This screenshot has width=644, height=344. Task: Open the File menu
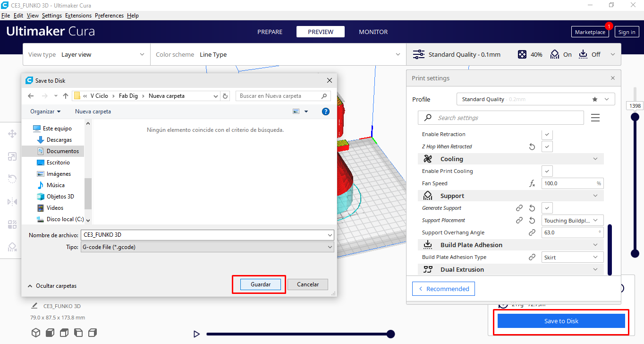click(6, 16)
